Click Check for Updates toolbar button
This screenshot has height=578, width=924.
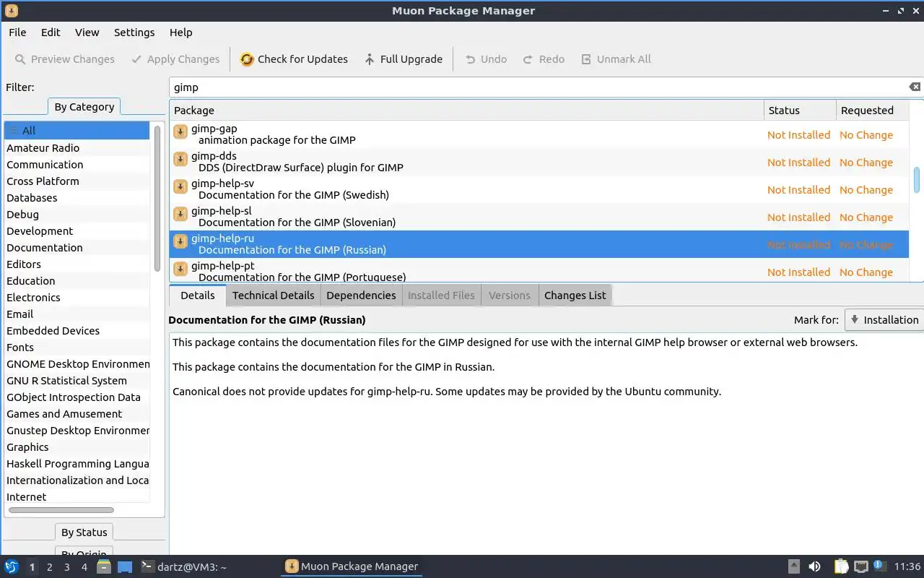(294, 59)
